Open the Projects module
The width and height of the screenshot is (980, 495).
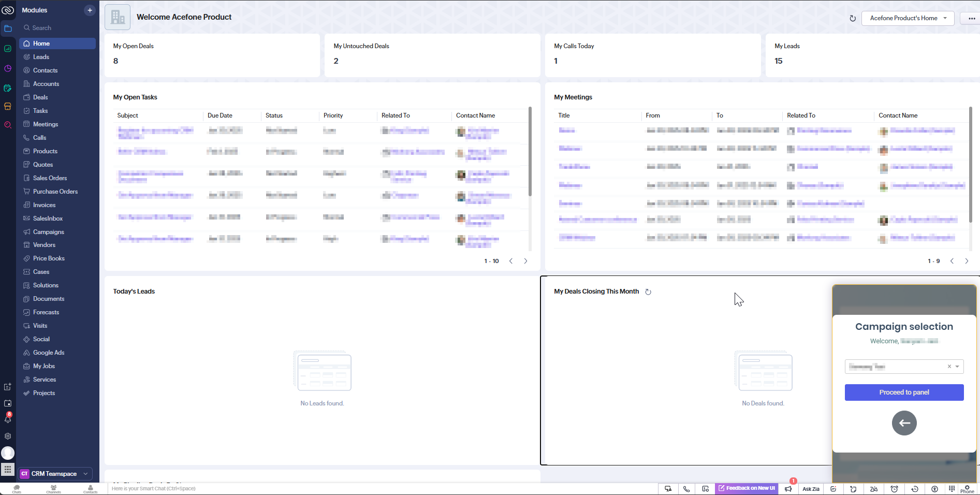click(57, 393)
